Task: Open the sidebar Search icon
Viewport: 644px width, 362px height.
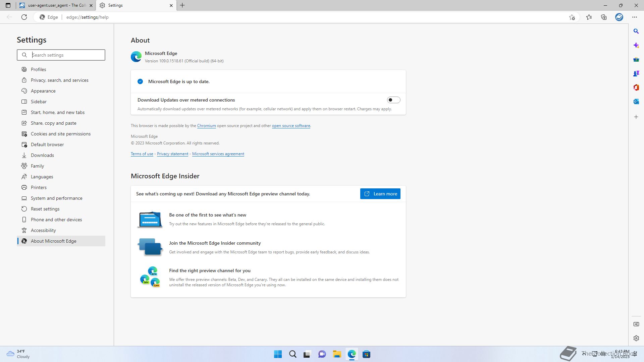Action: tap(636, 31)
